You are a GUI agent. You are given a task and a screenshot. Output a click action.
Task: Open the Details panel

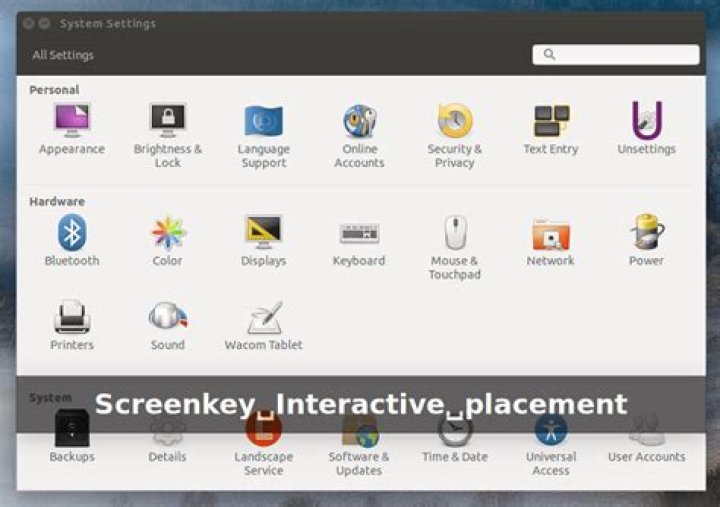(168, 439)
